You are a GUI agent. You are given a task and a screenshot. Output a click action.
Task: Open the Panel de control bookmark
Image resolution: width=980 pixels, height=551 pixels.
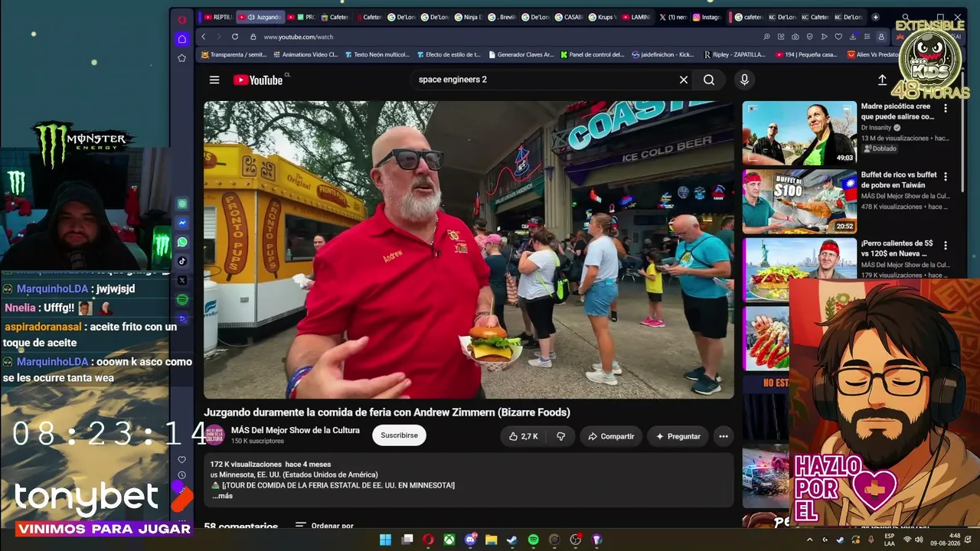(x=593, y=55)
